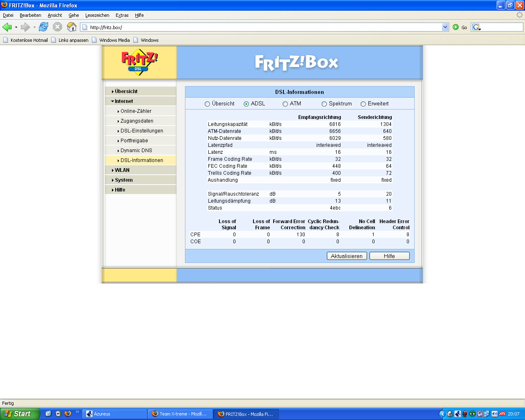Open the Windows bookmark
Image resolution: width=525 pixels, height=420 pixels.
pos(146,40)
